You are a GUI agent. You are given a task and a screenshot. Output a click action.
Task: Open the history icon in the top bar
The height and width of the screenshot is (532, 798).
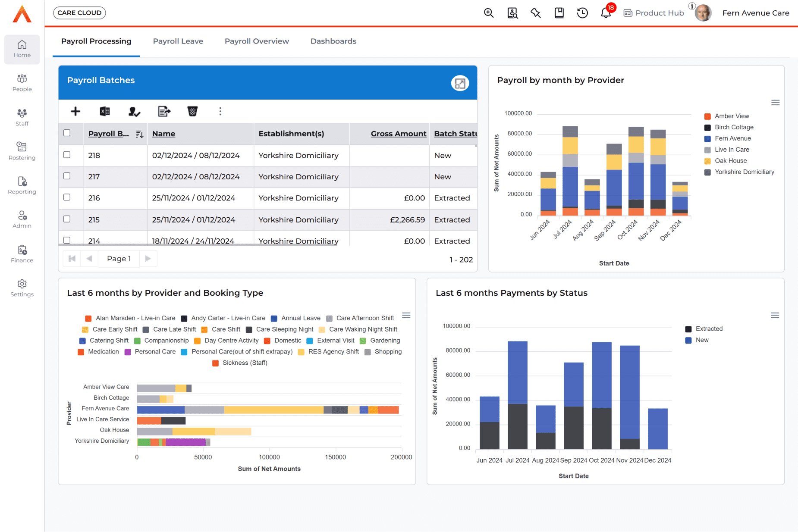(x=582, y=13)
